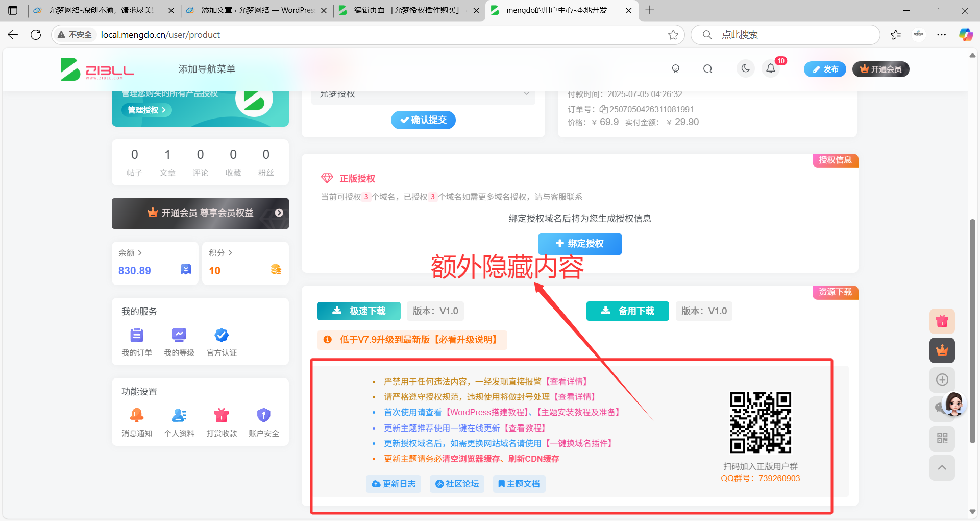Screen dimensions: 980x521
Task: Open a new browser tab
Action: [x=650, y=10]
